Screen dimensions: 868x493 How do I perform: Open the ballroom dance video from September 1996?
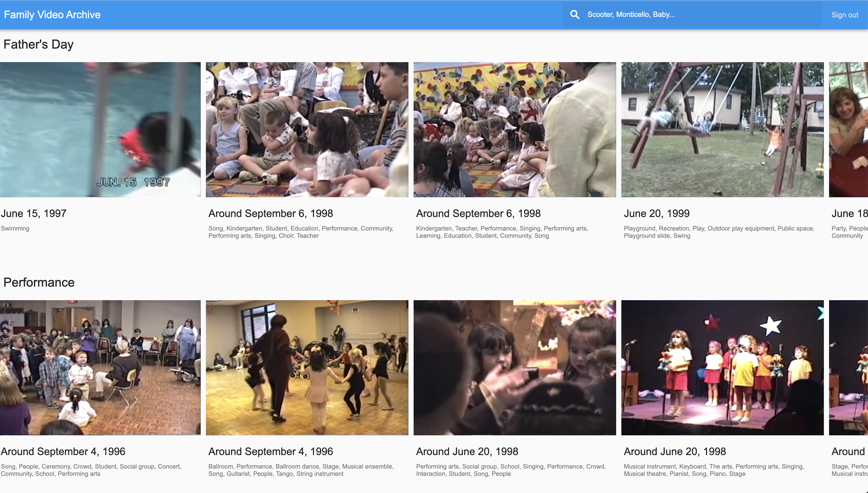point(306,368)
